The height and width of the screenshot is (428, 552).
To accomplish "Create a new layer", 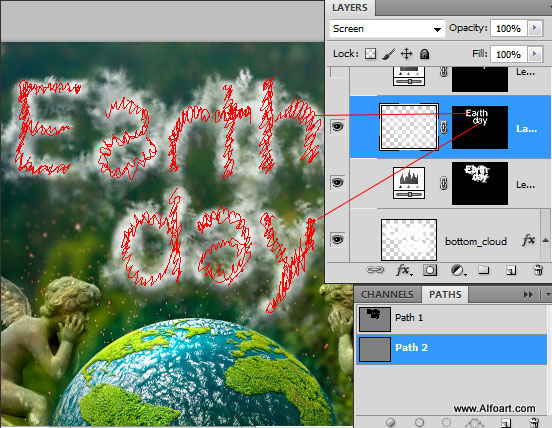I will [511, 270].
